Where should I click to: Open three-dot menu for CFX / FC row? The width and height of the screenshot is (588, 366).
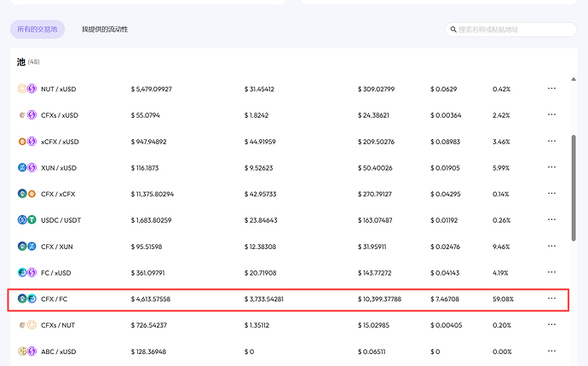[551, 299]
